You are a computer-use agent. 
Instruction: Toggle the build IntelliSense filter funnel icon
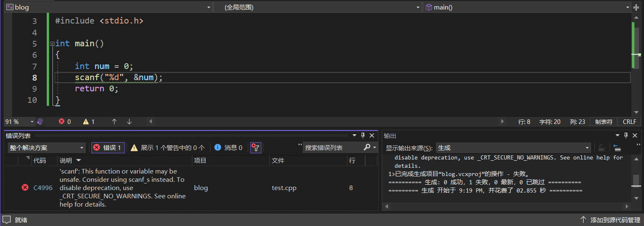(256, 147)
